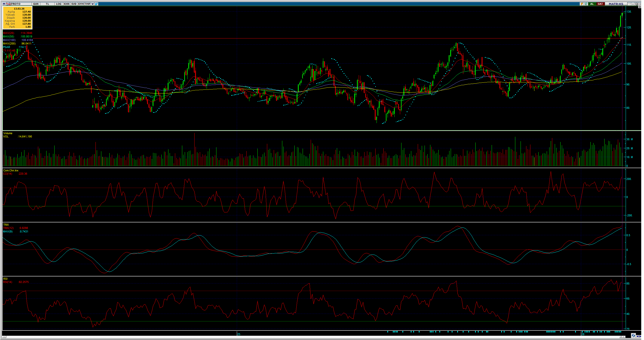The image size is (644, 340).
Task: Open the TMP template menu
Action: (x=87, y=4)
